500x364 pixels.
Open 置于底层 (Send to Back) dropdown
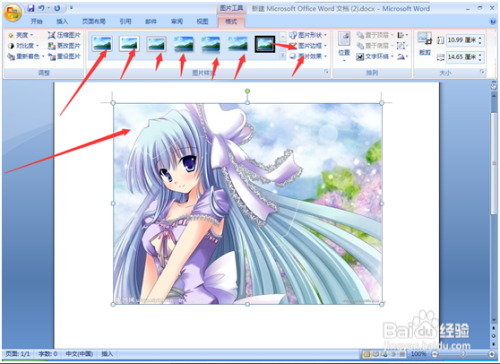coord(375,46)
